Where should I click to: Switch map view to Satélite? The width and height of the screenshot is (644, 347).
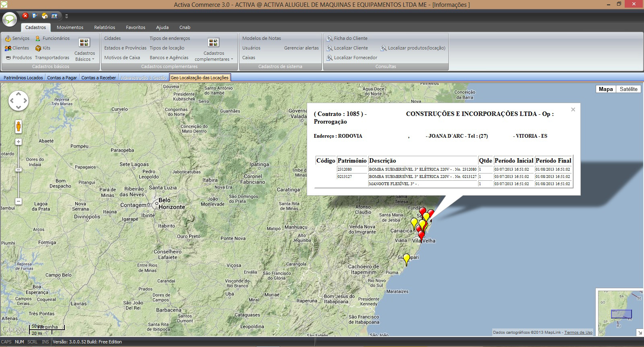(628, 89)
